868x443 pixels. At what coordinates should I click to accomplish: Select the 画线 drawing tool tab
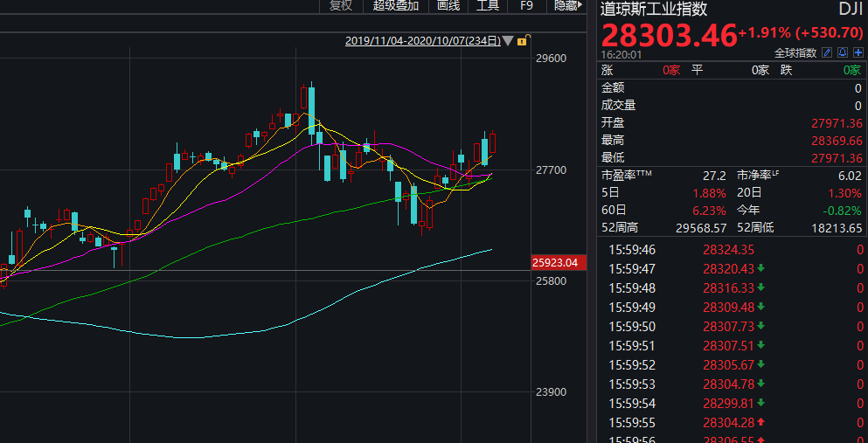coord(448,6)
